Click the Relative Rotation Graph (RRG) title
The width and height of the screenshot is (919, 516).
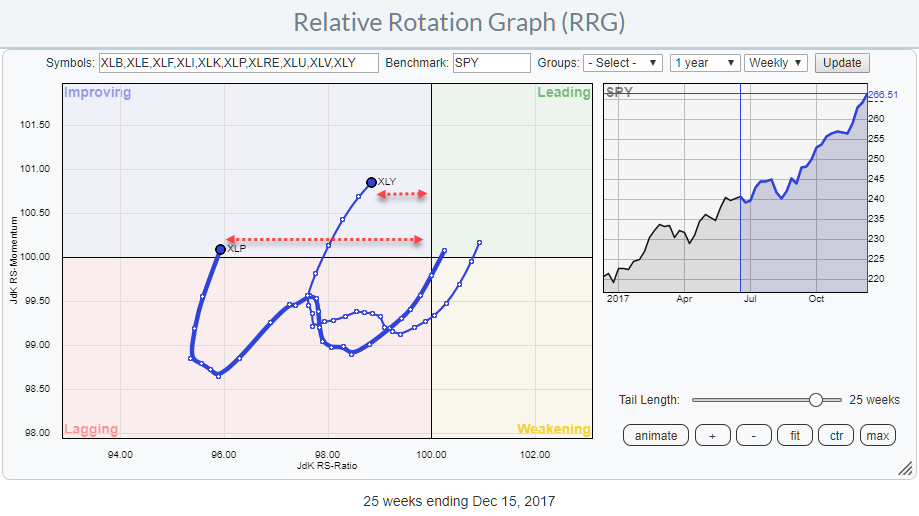[x=459, y=23]
